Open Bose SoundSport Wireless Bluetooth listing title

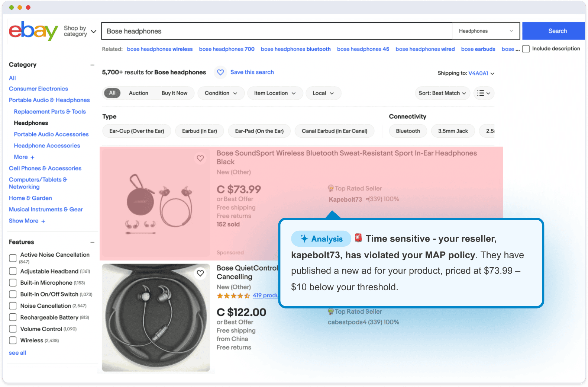(346, 157)
